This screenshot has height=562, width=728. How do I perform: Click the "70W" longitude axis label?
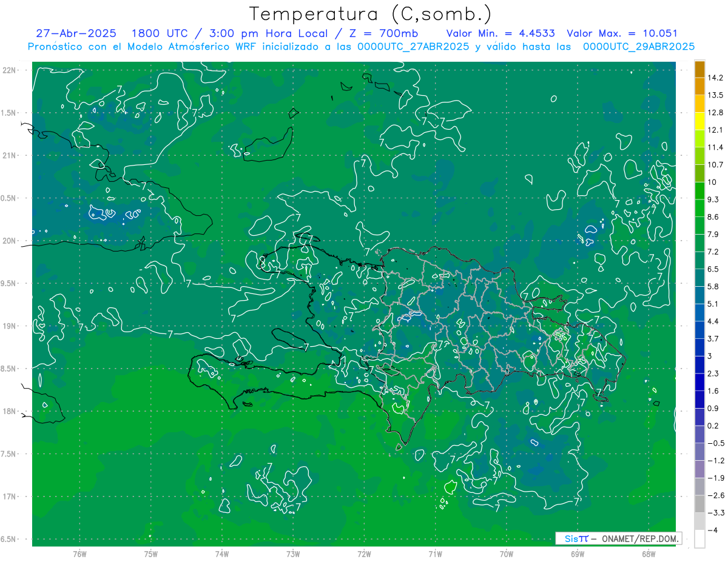click(x=507, y=554)
